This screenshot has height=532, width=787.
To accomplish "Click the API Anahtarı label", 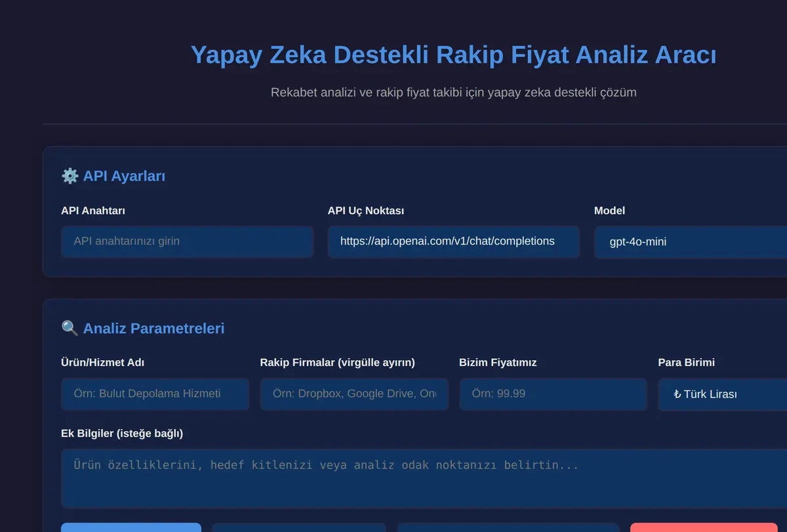I will 93,211.
